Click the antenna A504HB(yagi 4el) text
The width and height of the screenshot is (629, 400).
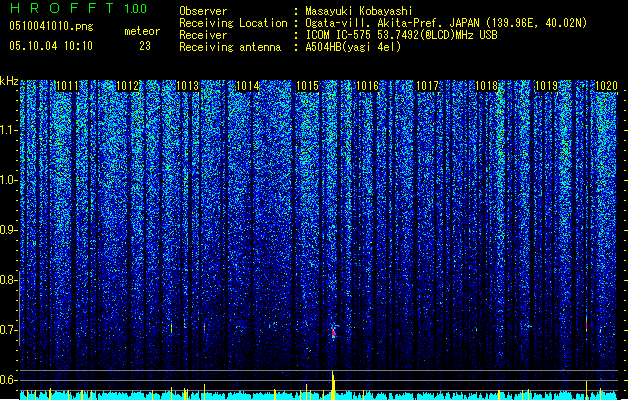click(x=353, y=47)
